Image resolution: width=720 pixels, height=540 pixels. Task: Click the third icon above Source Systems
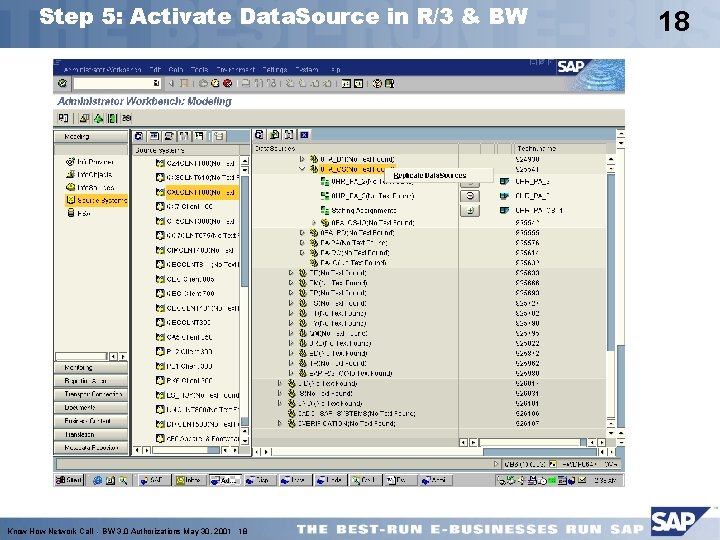tap(169, 136)
